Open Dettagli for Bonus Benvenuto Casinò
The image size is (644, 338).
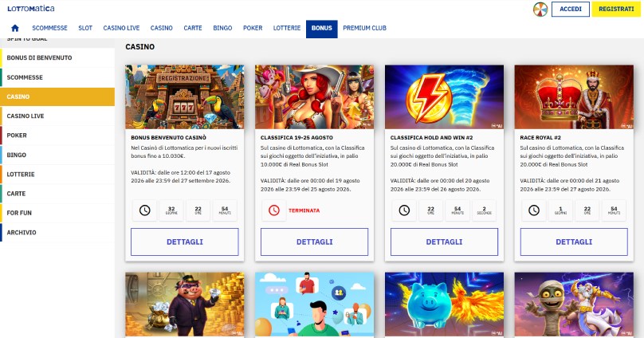pos(184,242)
